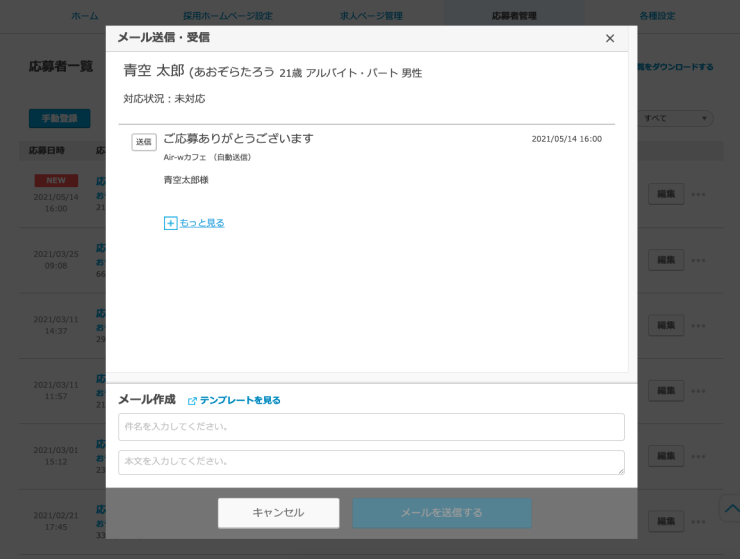Click the ダウンロードする link in background
Viewport: 740px width, 559px height.
676,67
